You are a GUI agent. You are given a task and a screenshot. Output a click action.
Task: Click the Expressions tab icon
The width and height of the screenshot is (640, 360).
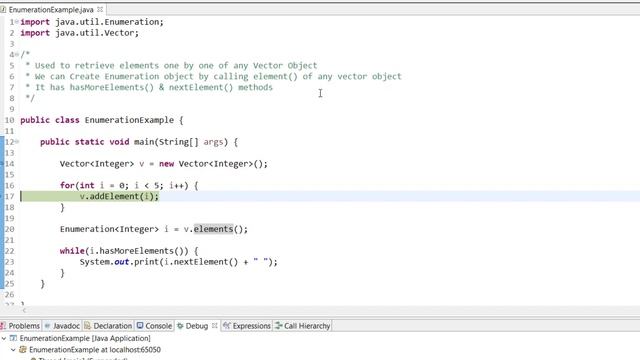tap(227, 325)
